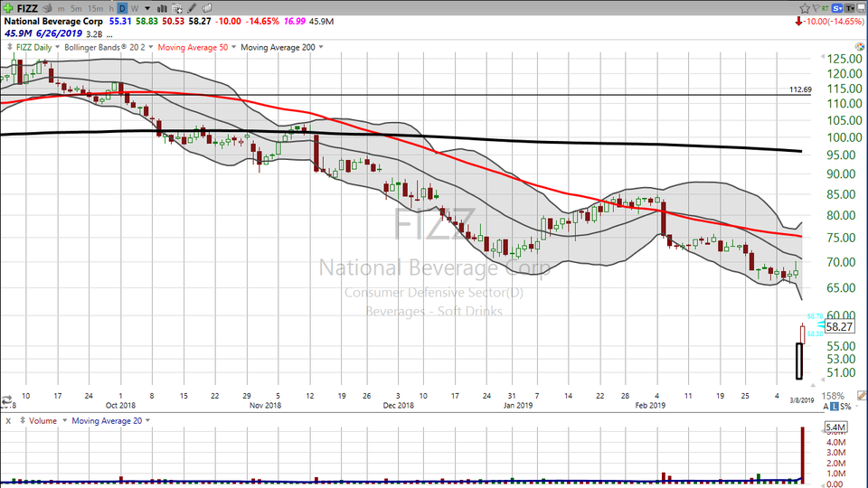Select the L log scale option
The height and width of the screenshot is (488, 868).
click(835, 407)
